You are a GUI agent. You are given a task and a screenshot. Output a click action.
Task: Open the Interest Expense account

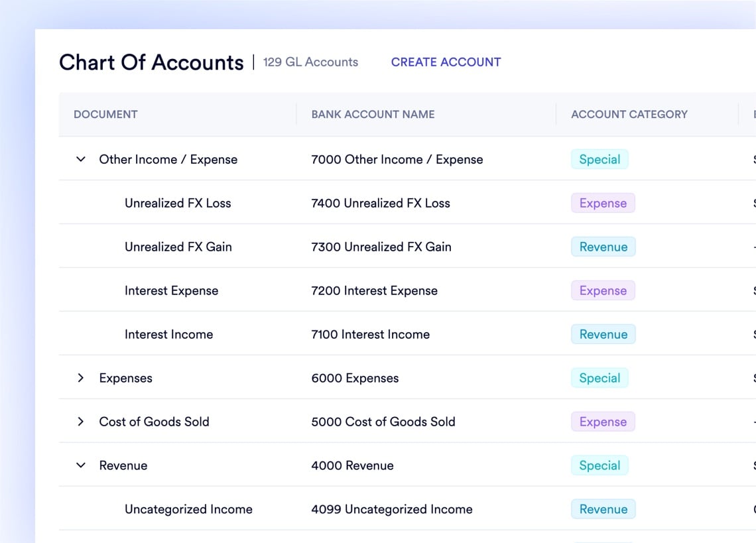click(x=171, y=290)
